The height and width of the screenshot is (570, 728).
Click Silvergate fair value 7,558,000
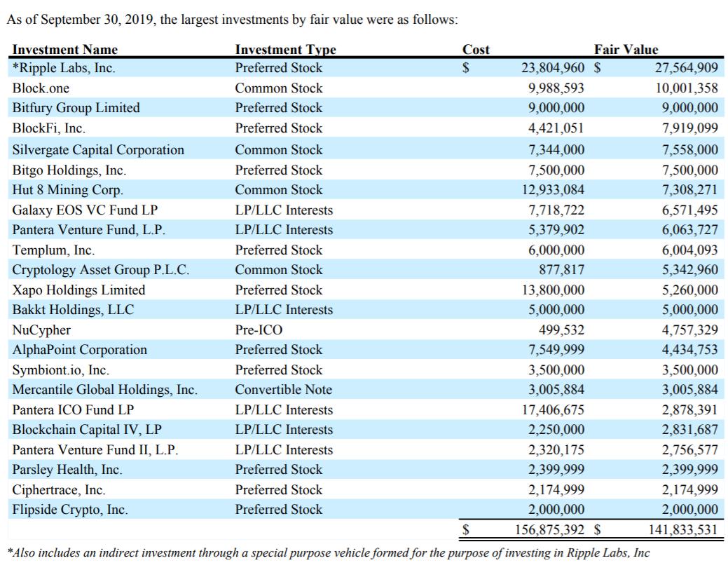690,149
